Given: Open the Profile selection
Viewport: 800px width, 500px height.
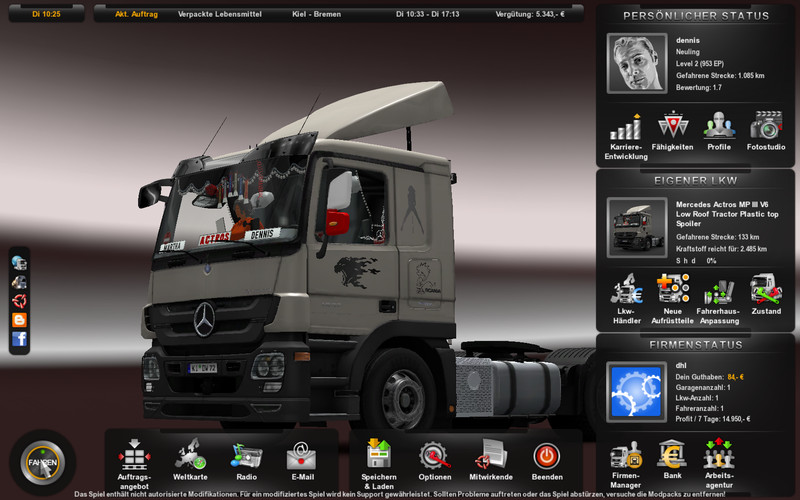Looking at the screenshot, I should coord(719,131).
